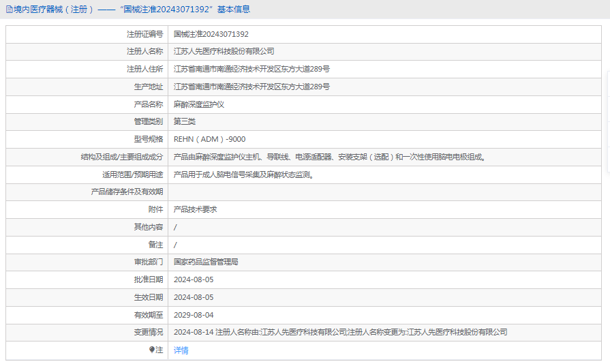Click the 附件 label cell

click(x=87, y=210)
